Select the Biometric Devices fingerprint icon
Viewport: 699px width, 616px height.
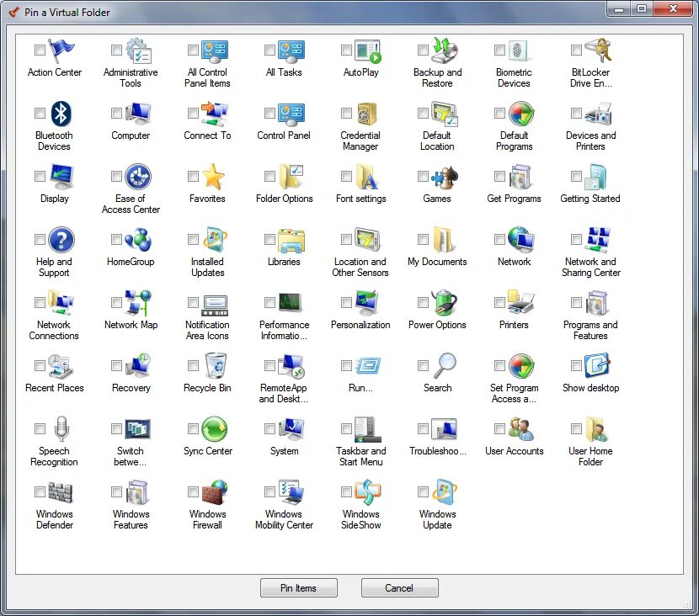pyautogui.click(x=519, y=50)
